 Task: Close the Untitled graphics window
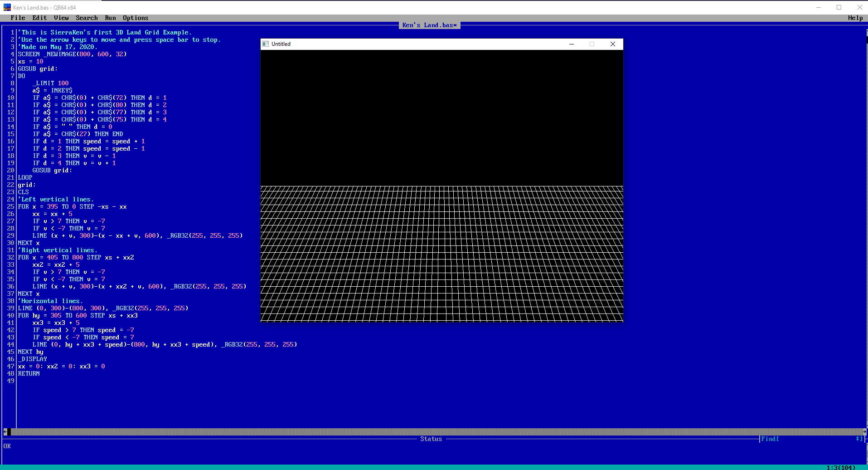coord(612,44)
